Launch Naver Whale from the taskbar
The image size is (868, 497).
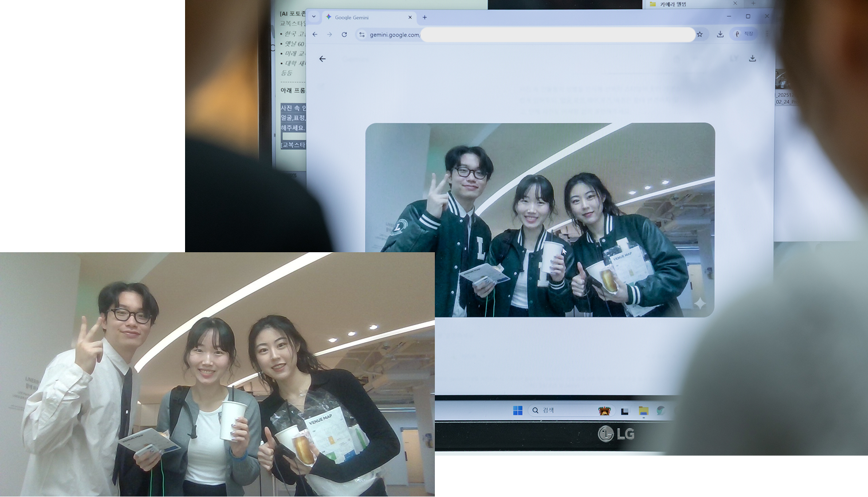click(x=662, y=410)
